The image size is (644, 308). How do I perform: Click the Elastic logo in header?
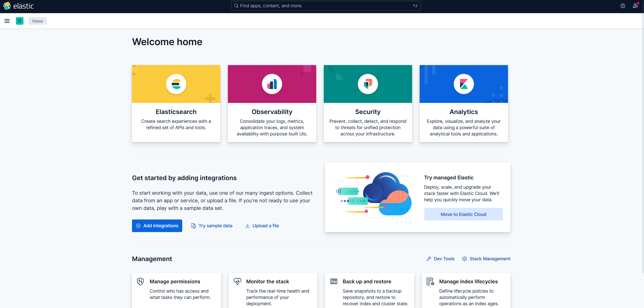click(18, 6)
